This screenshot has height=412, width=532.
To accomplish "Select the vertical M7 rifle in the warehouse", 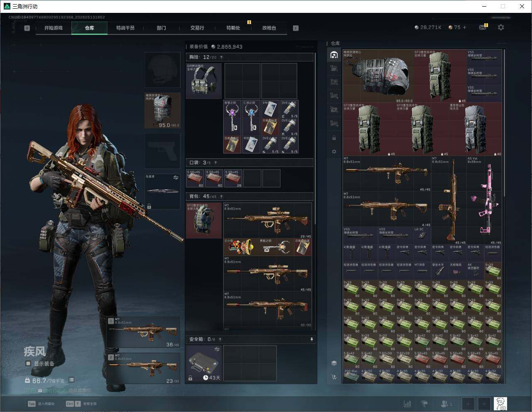I will [x=449, y=201].
